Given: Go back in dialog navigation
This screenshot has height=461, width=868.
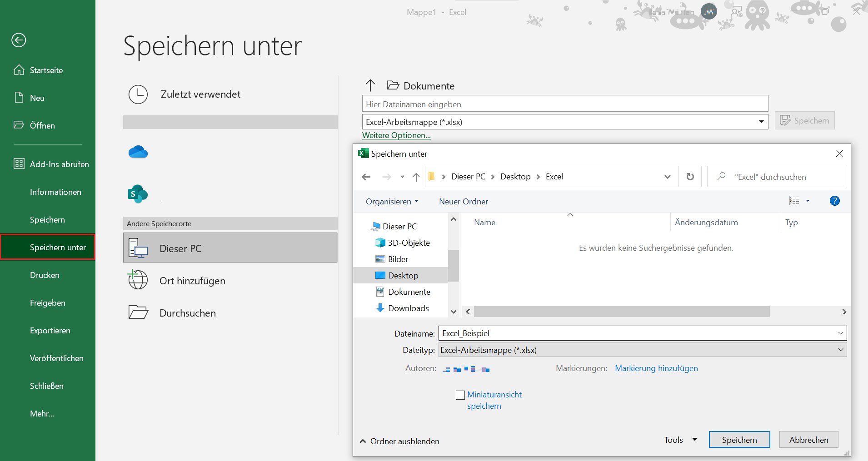Looking at the screenshot, I should tap(366, 177).
